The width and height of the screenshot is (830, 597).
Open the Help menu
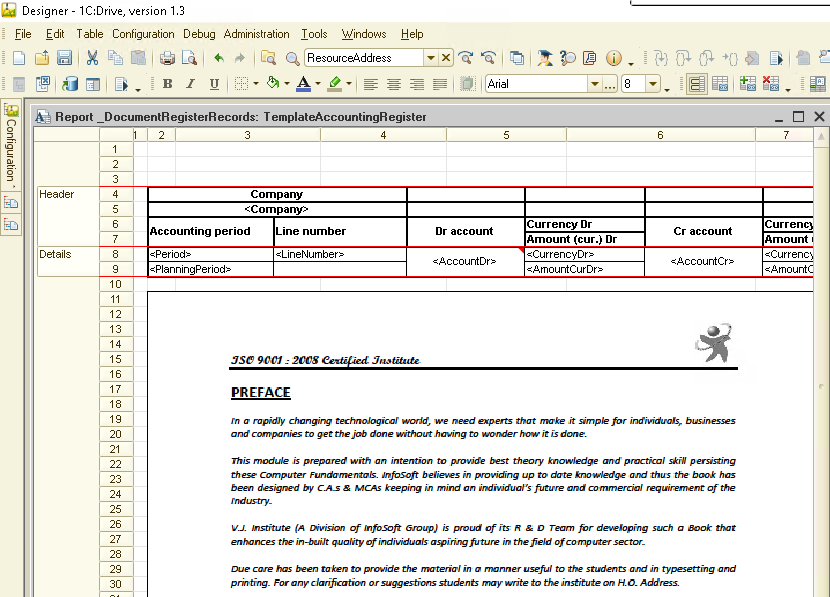412,34
